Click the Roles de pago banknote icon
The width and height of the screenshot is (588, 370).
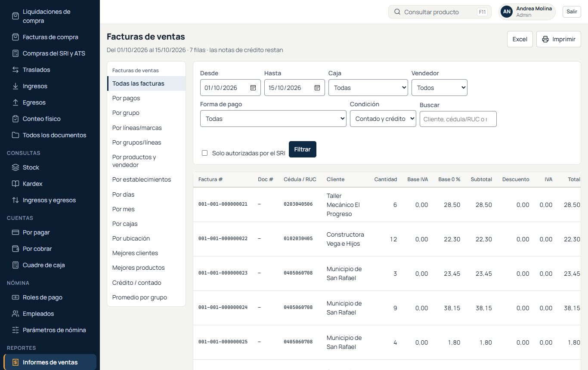click(x=15, y=297)
